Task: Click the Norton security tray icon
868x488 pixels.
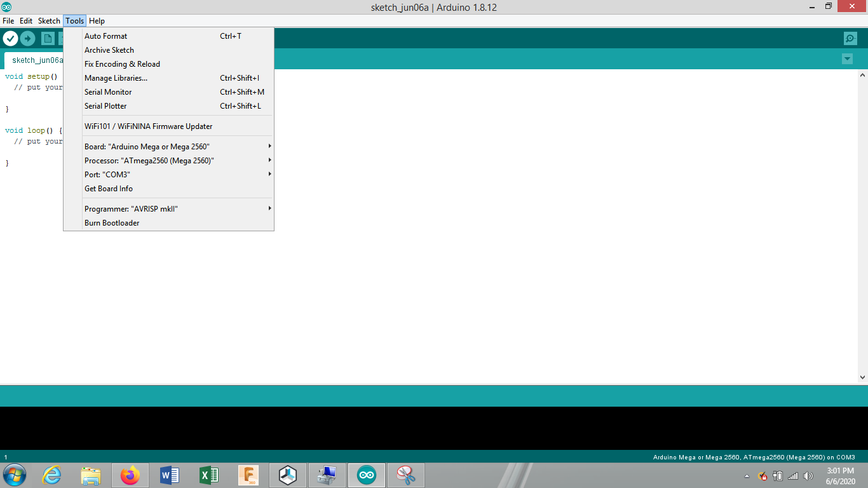Action: (763, 476)
